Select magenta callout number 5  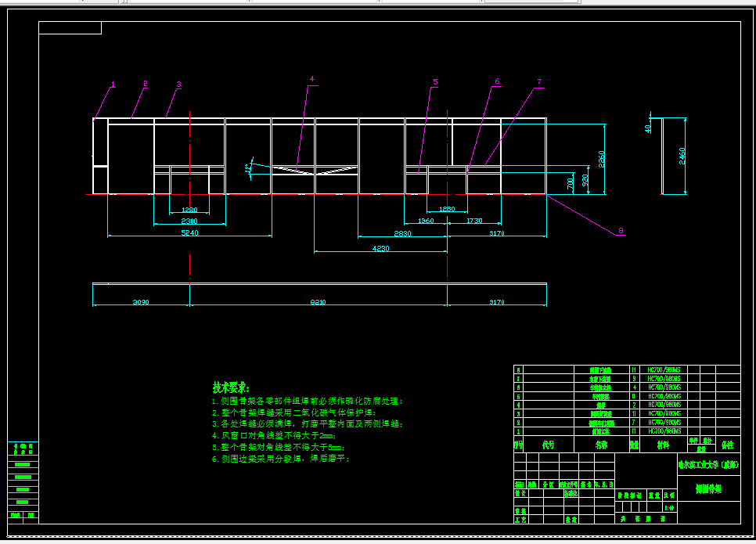[435, 82]
